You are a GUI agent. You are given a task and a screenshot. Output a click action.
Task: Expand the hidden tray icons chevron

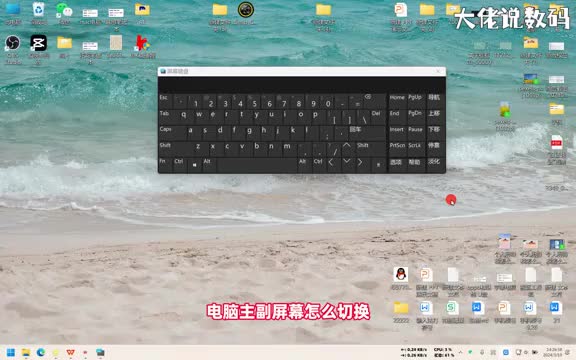[x=461, y=352]
